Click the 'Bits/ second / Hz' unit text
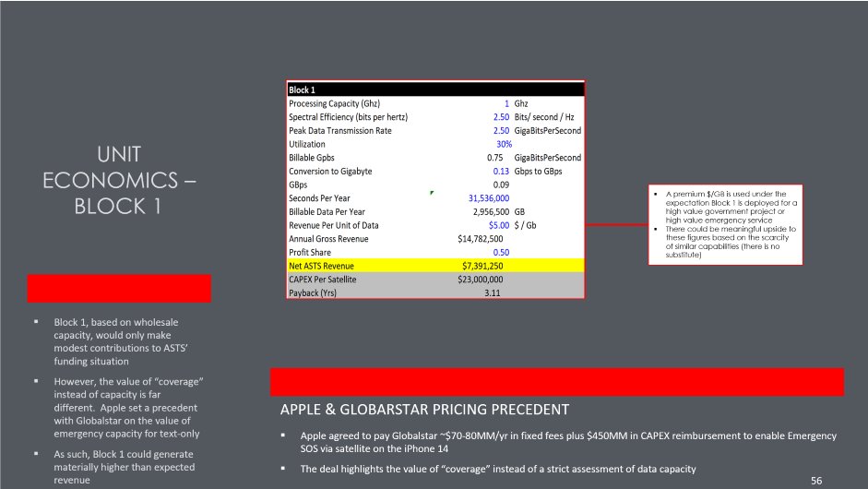The width and height of the screenshot is (868, 489). point(544,117)
